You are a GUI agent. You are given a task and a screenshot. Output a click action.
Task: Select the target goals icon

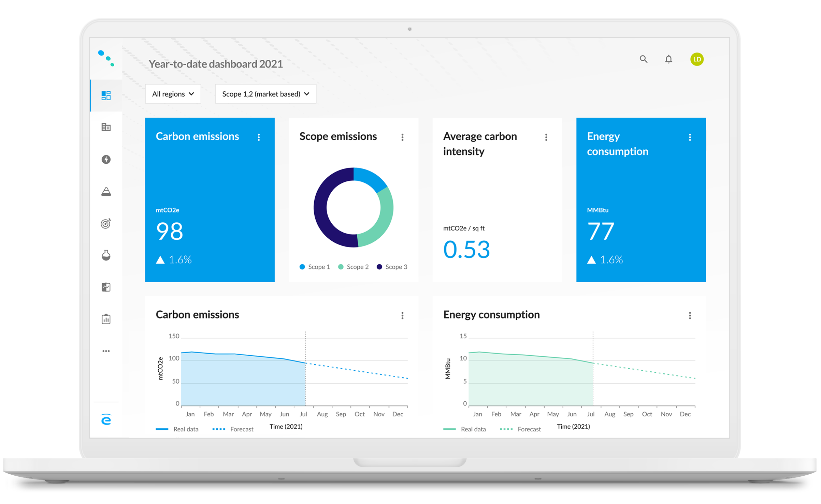[106, 223]
